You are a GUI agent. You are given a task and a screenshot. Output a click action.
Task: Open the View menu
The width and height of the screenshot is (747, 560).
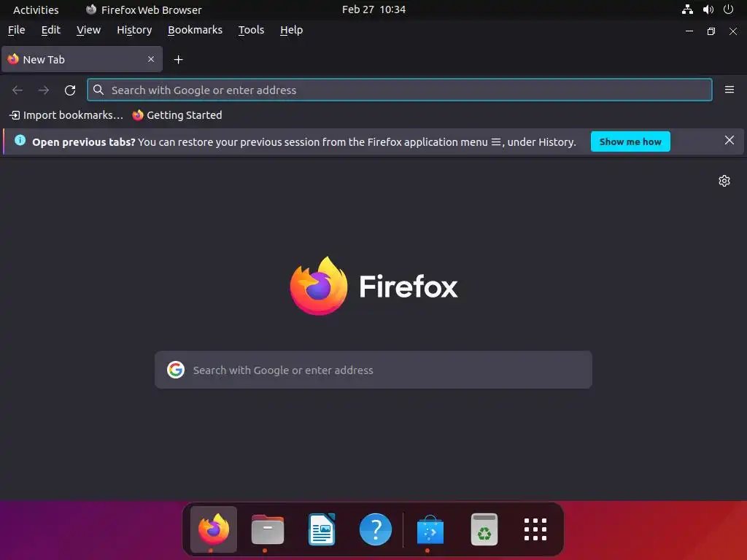click(88, 30)
